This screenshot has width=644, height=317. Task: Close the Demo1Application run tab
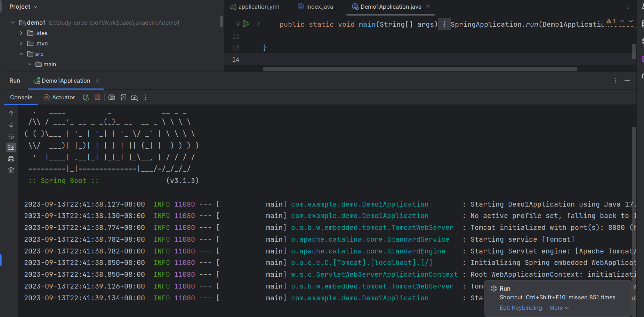(x=97, y=81)
